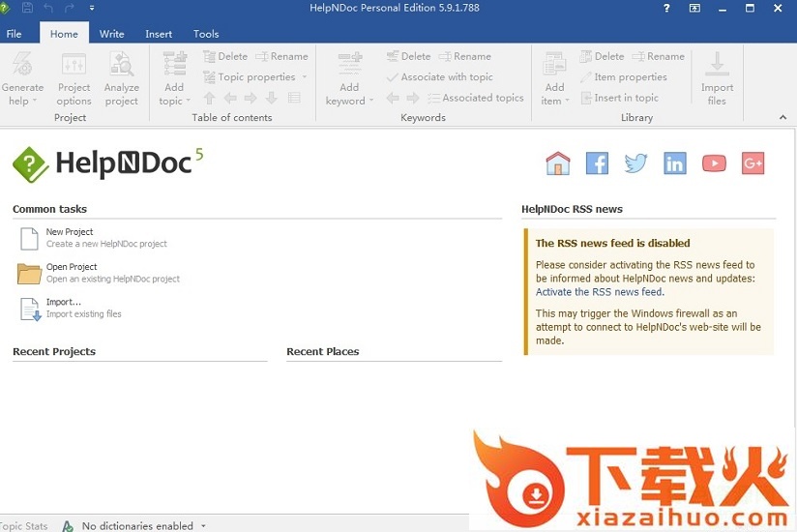Click Topic Stats in status bar
This screenshot has height=532, width=797.
(x=23, y=526)
